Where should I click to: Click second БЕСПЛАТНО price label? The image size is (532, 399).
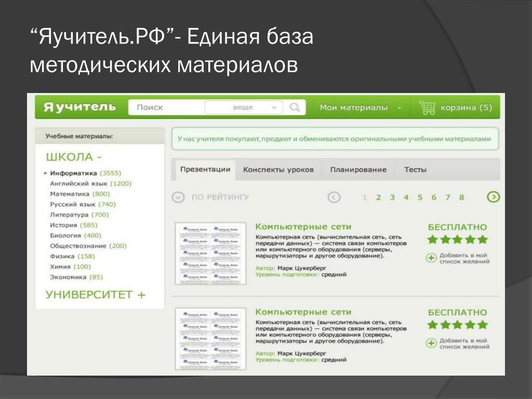pyautogui.click(x=457, y=312)
